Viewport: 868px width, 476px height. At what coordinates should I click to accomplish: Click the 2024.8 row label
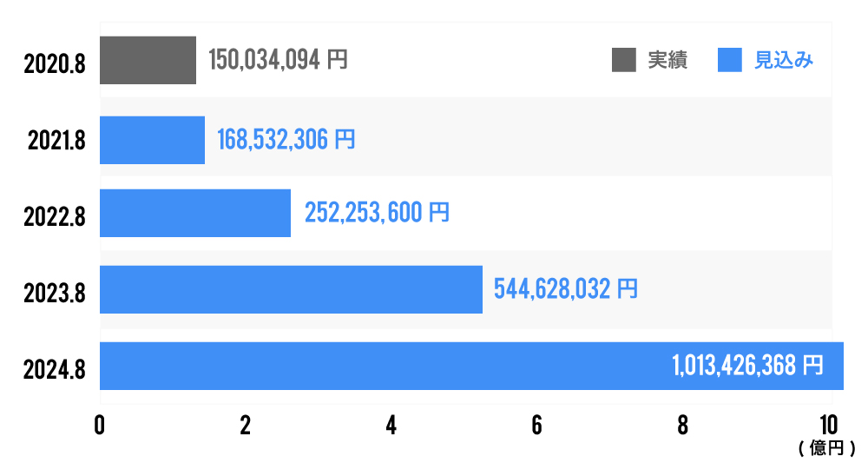coord(56,369)
